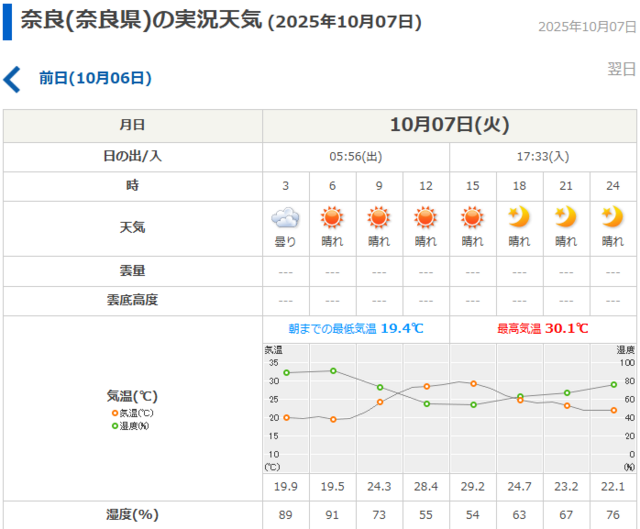Click the 奈良(奈良県)の実況天気 page title

pyautogui.click(x=140, y=21)
